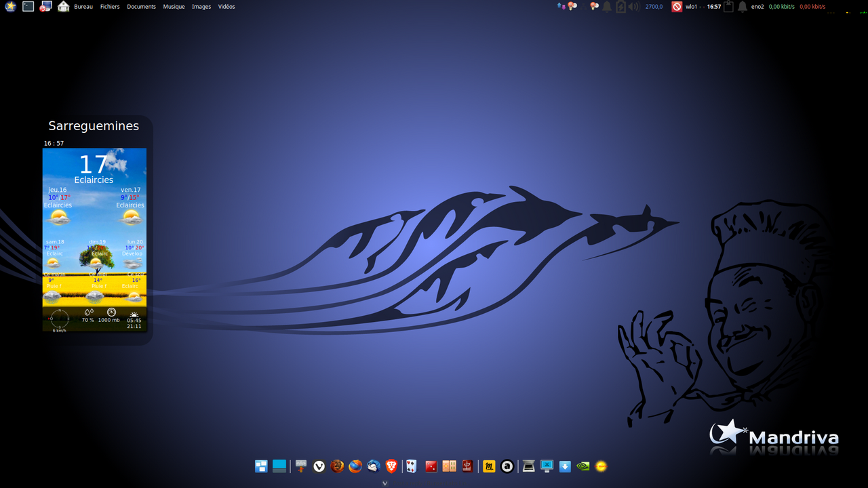Click the monitor with red badge icon
The width and height of the screenshot is (868, 488).
pos(45,7)
